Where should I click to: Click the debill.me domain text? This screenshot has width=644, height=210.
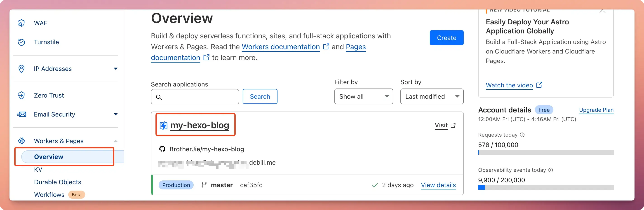click(x=262, y=163)
